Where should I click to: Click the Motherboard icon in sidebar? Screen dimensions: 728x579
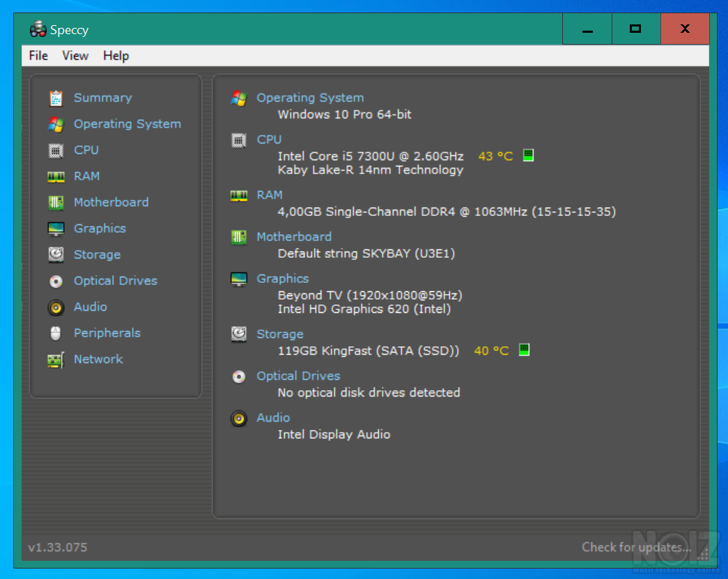pyautogui.click(x=56, y=203)
